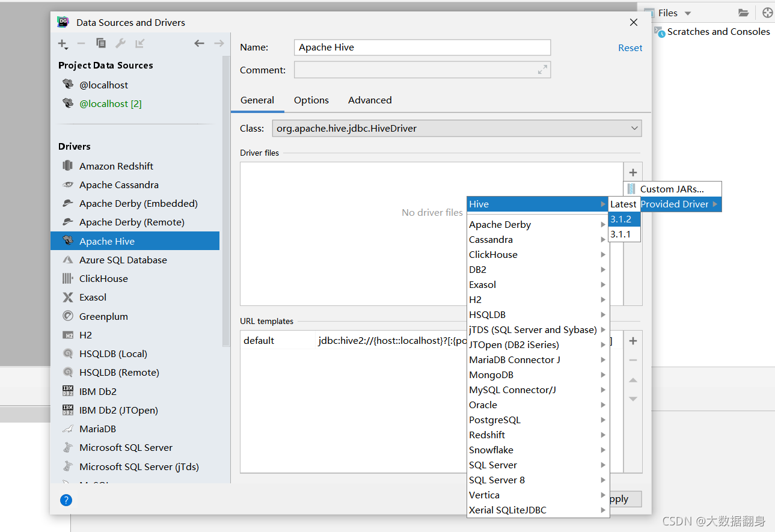Expand Cassandra provided driver submenu
The height and width of the screenshot is (532, 775).
click(538, 239)
